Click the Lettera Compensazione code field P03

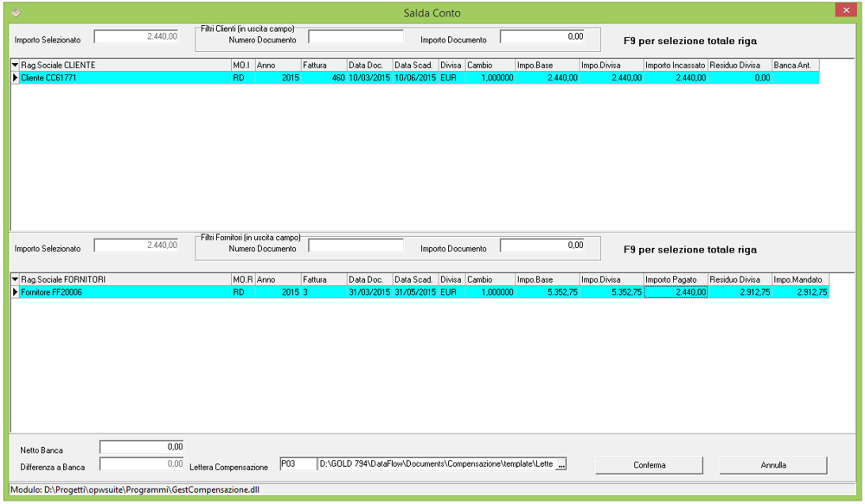(x=297, y=465)
